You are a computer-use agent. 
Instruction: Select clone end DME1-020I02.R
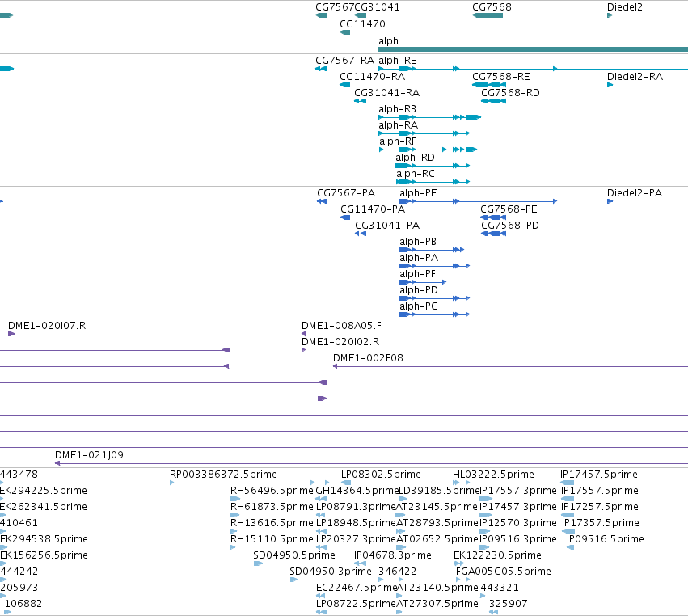pyautogui.click(x=304, y=350)
